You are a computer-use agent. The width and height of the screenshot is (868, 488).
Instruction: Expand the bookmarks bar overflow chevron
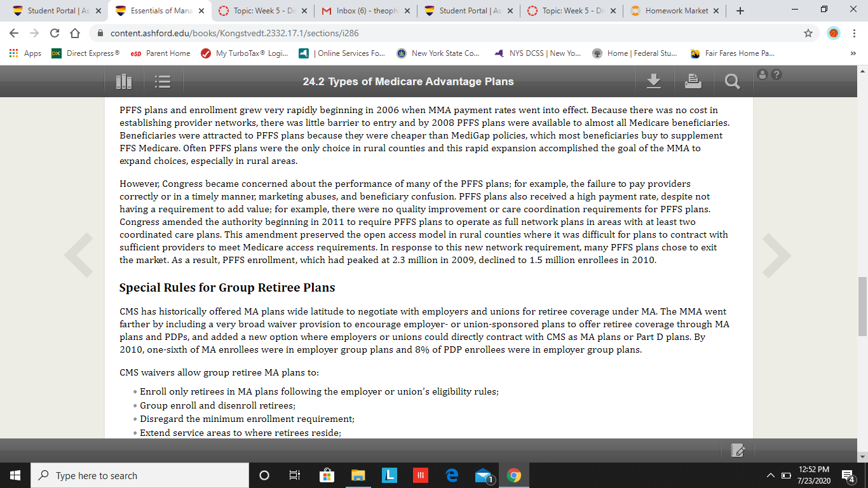point(853,53)
